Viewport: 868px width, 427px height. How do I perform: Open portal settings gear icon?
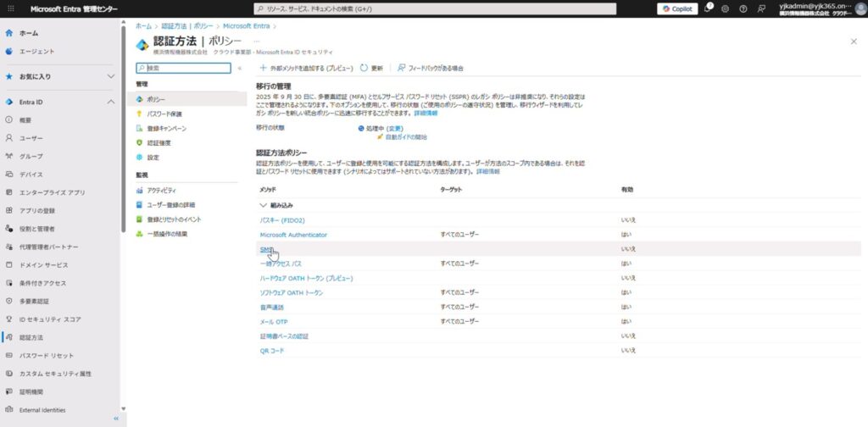[725, 8]
